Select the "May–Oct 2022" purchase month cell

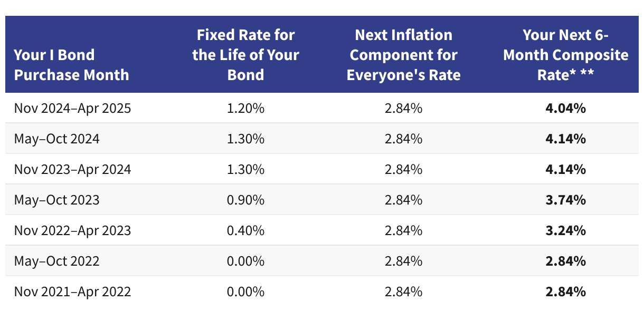pos(56,261)
